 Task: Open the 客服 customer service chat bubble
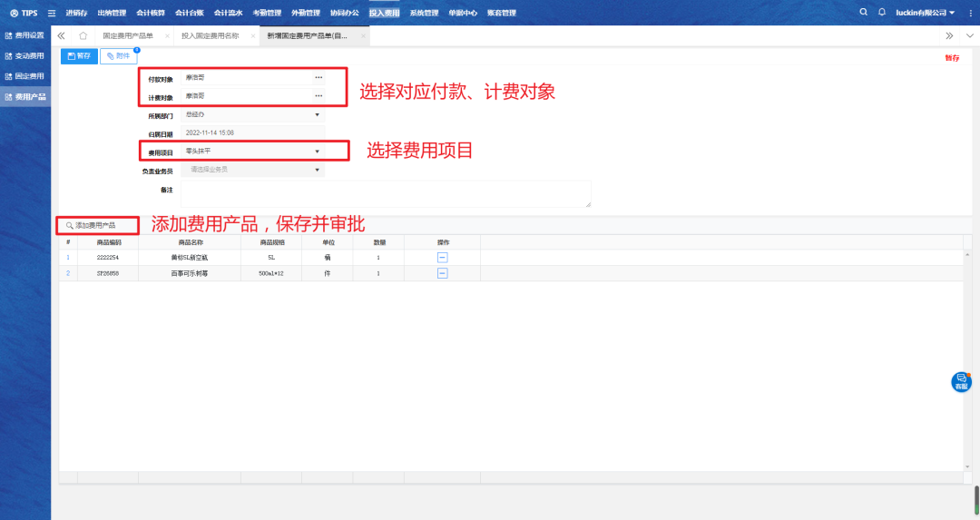[961, 382]
